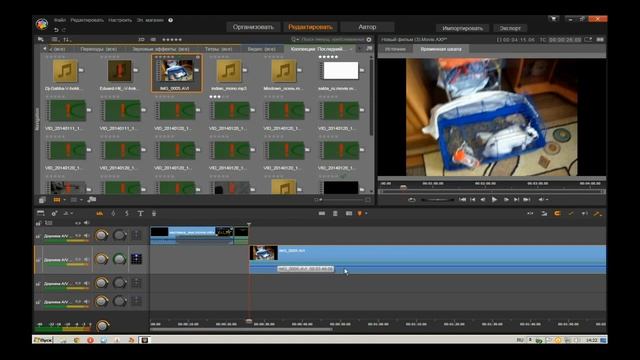Open timeline settings gear icon
The width and height of the screenshot is (640, 360).
click(x=54, y=213)
